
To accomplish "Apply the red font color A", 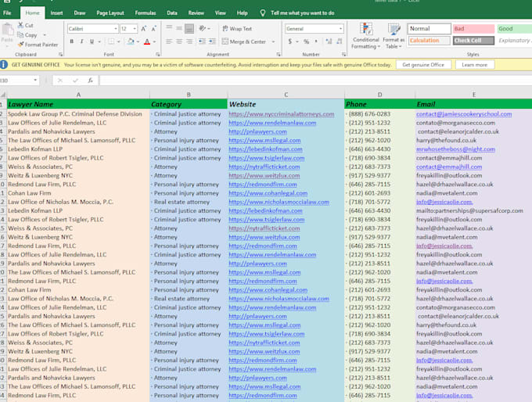I will (147, 41).
